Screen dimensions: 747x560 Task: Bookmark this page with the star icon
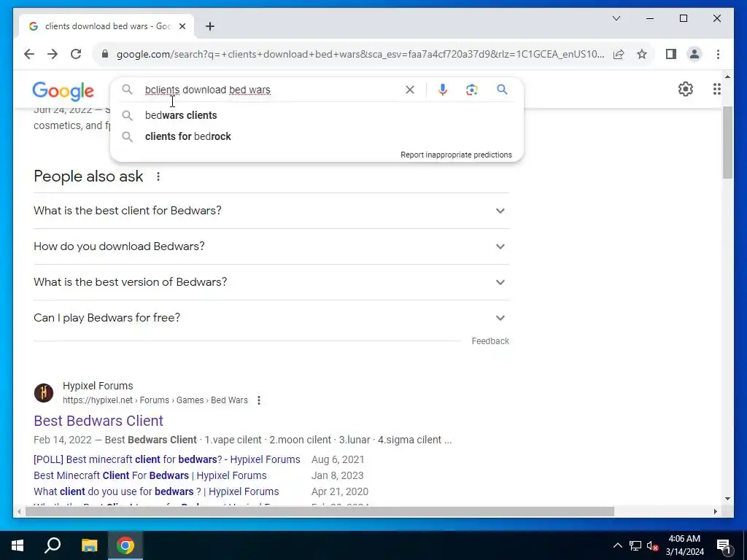tap(642, 54)
